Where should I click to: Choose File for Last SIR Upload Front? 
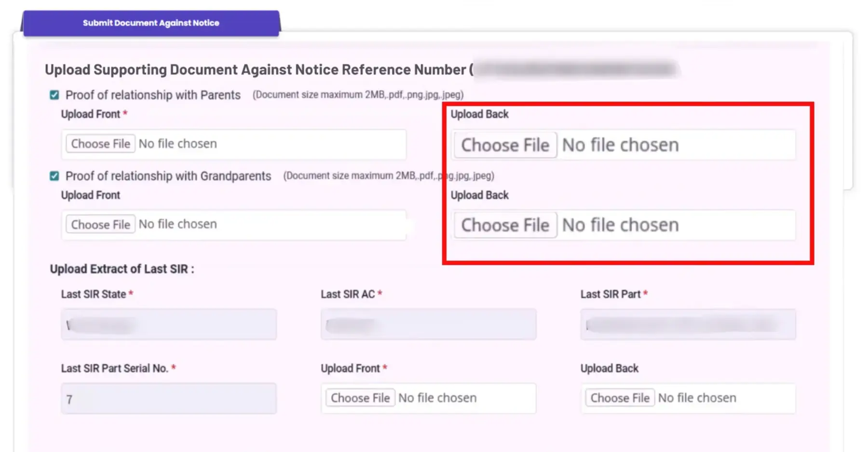[360, 398]
